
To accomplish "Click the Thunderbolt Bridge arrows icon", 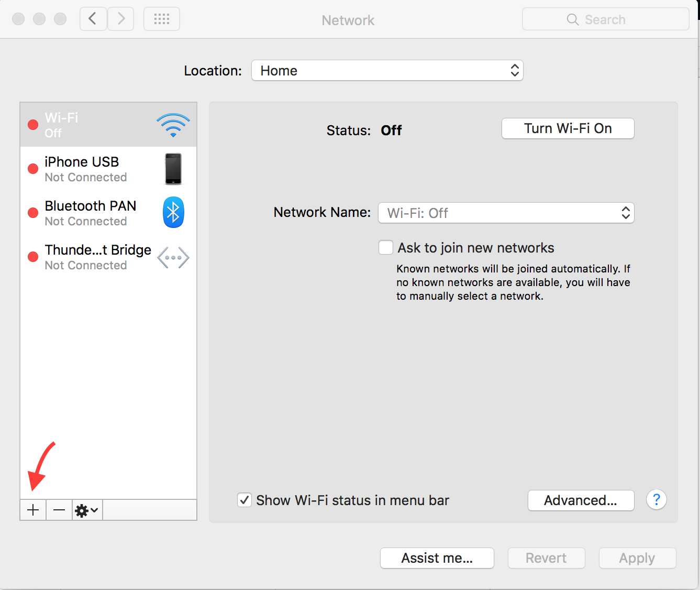I will [173, 257].
